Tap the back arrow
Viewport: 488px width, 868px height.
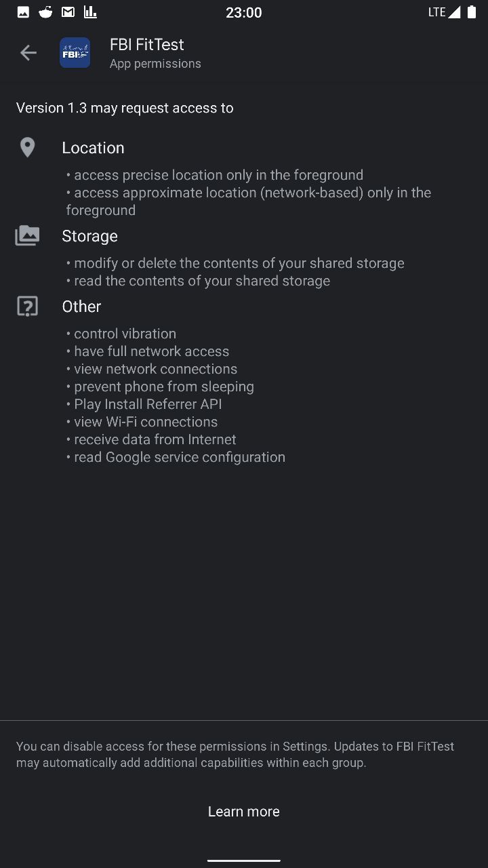(x=28, y=53)
